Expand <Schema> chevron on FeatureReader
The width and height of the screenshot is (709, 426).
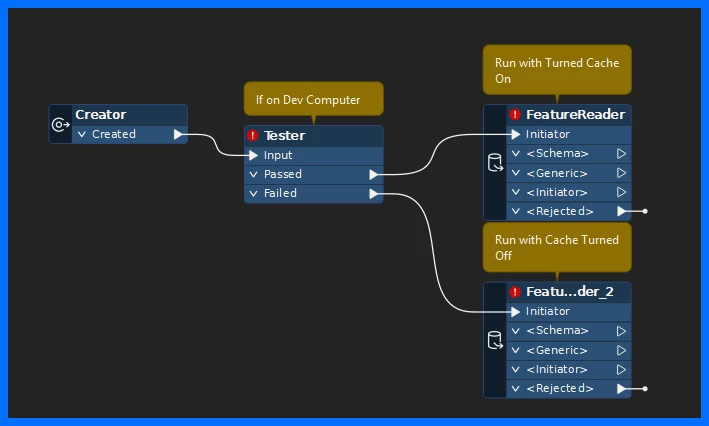pos(515,154)
